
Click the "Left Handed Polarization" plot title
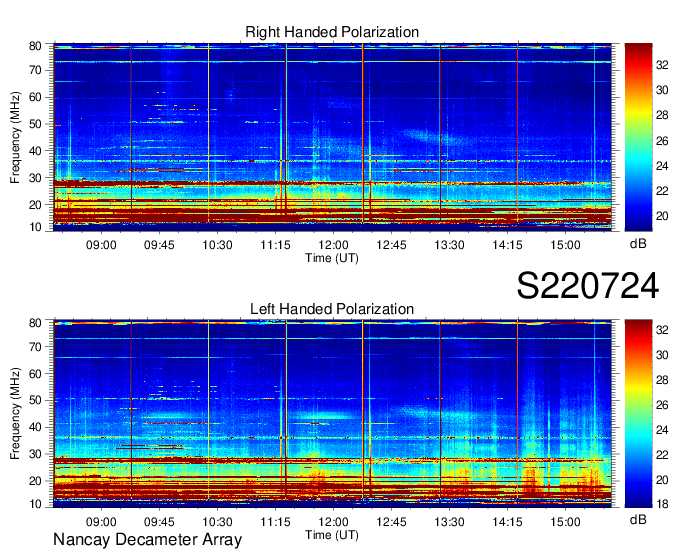point(332,309)
